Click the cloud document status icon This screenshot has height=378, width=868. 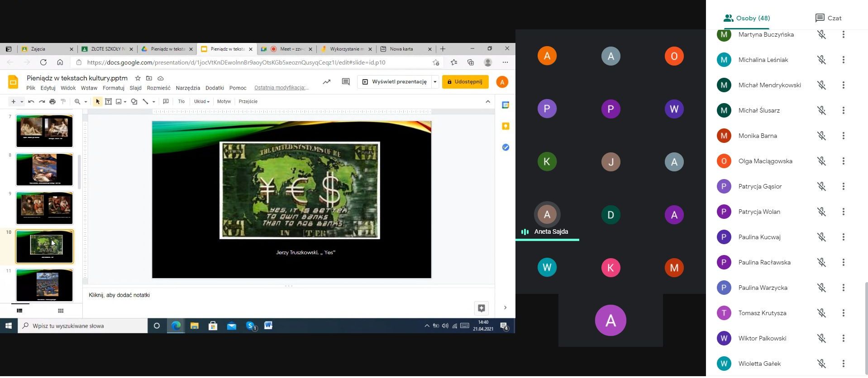tap(160, 78)
